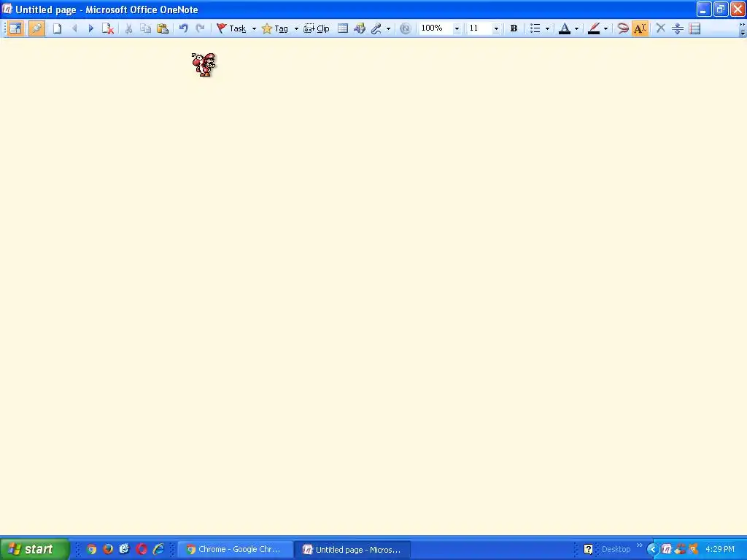
Task: Go to previous page with back arrow
Action: 74,28
